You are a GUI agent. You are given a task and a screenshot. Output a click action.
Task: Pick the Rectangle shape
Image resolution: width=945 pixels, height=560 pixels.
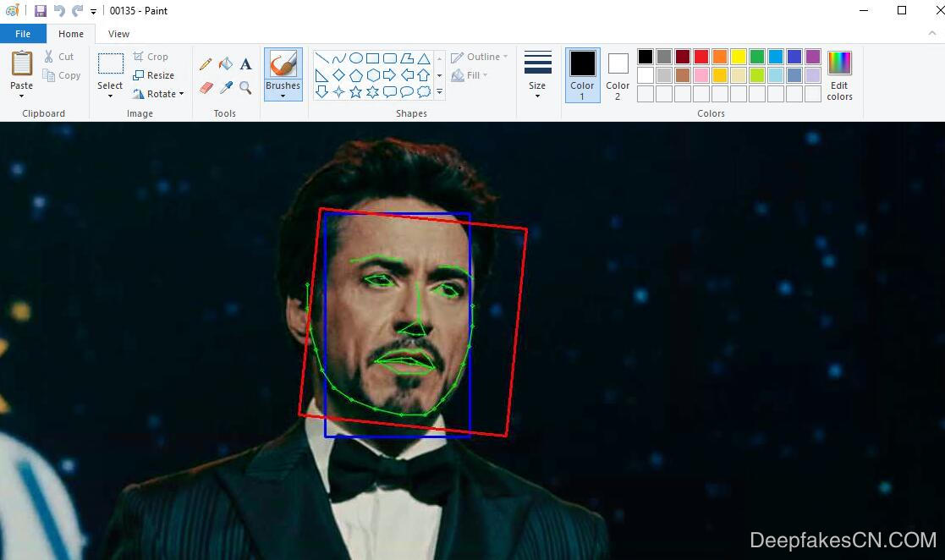[x=372, y=58]
